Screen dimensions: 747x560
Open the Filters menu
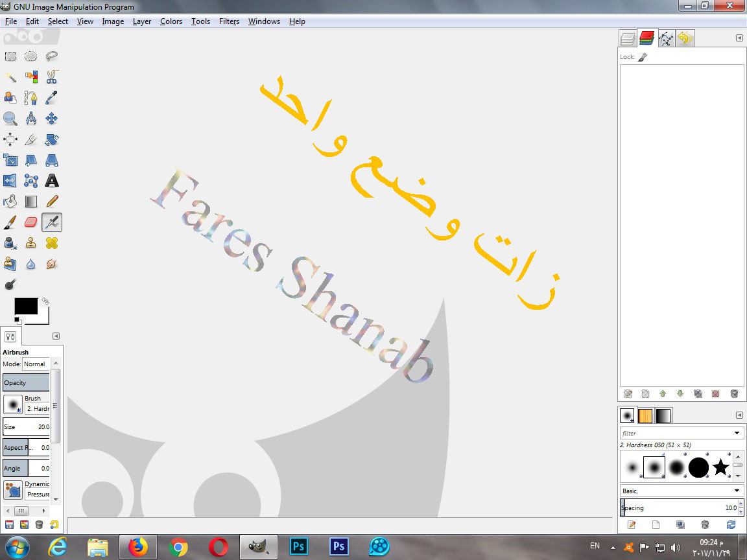229,21
